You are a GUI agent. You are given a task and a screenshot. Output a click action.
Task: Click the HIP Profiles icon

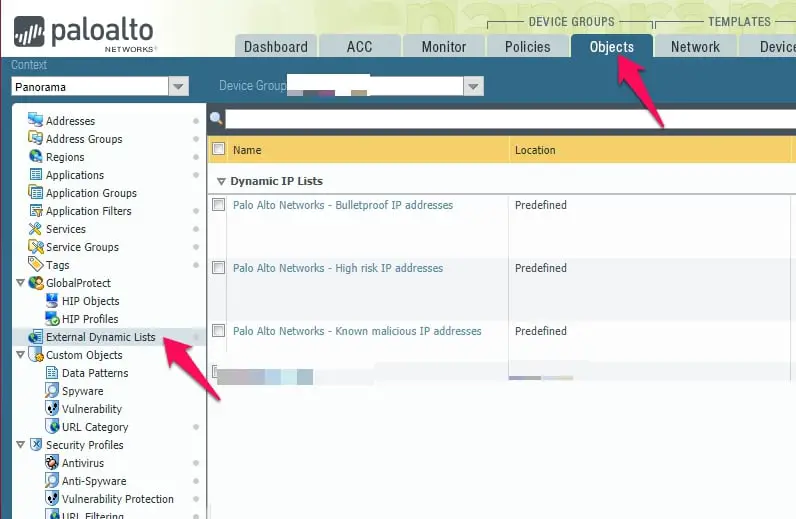(x=52, y=319)
